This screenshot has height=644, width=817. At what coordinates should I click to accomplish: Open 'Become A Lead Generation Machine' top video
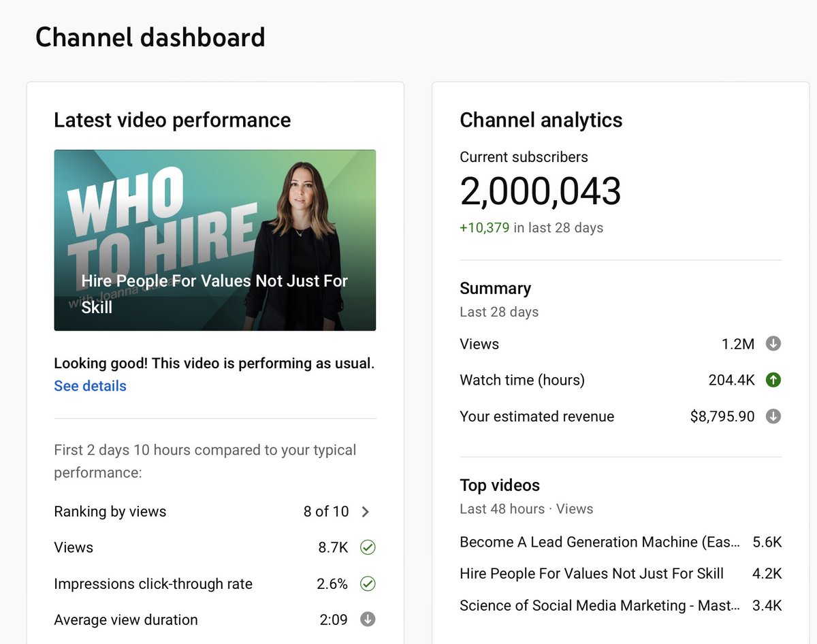pos(600,542)
